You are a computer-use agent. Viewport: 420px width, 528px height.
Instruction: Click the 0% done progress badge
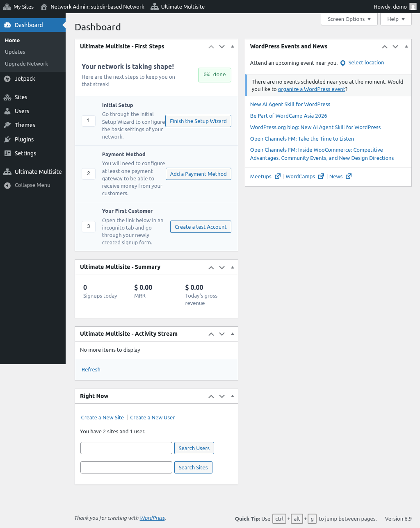tap(215, 75)
